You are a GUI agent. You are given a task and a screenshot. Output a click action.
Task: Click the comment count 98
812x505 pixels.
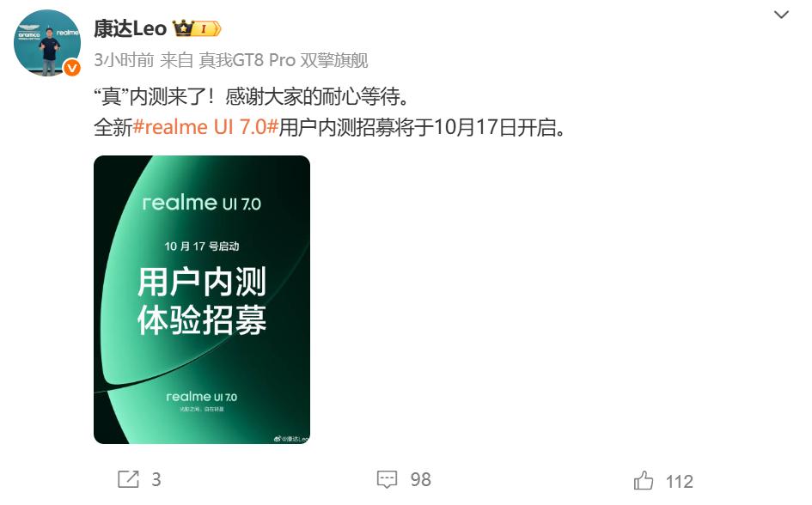[420, 479]
